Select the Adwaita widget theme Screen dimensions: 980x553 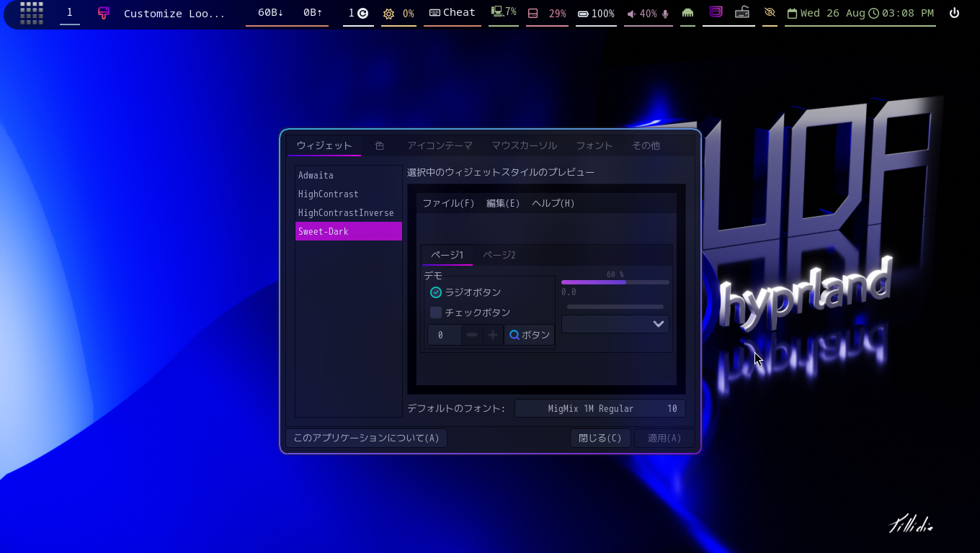pos(349,175)
